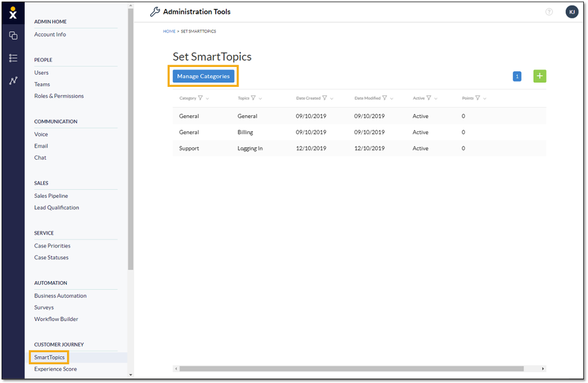Image resolution: width=588 pixels, height=383 pixels.
Task: Click the help question mark icon
Action: 549,12
